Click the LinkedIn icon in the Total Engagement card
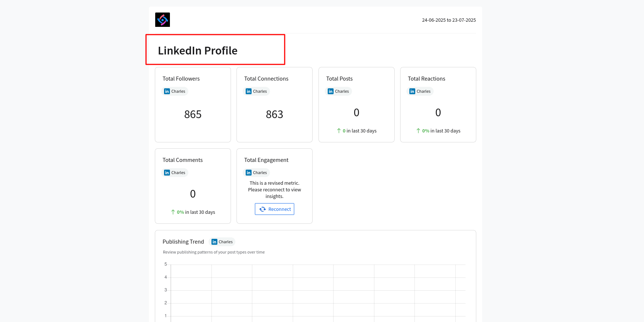 point(249,173)
